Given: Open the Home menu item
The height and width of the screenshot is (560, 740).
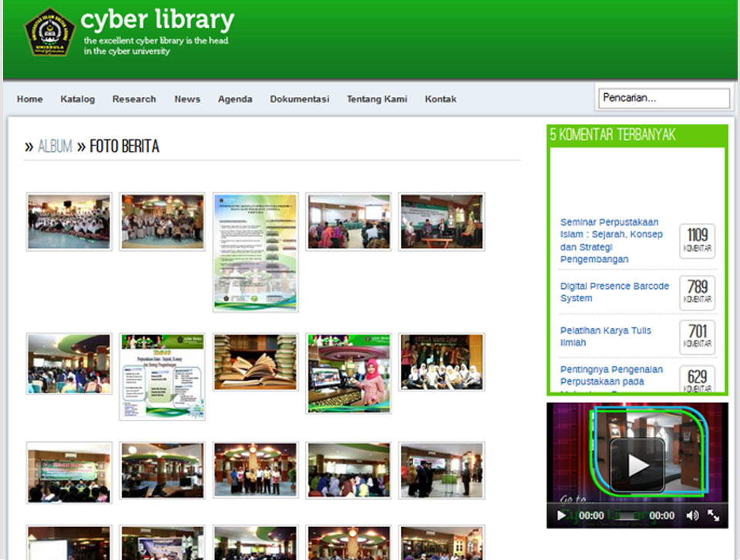Looking at the screenshot, I should click(30, 99).
